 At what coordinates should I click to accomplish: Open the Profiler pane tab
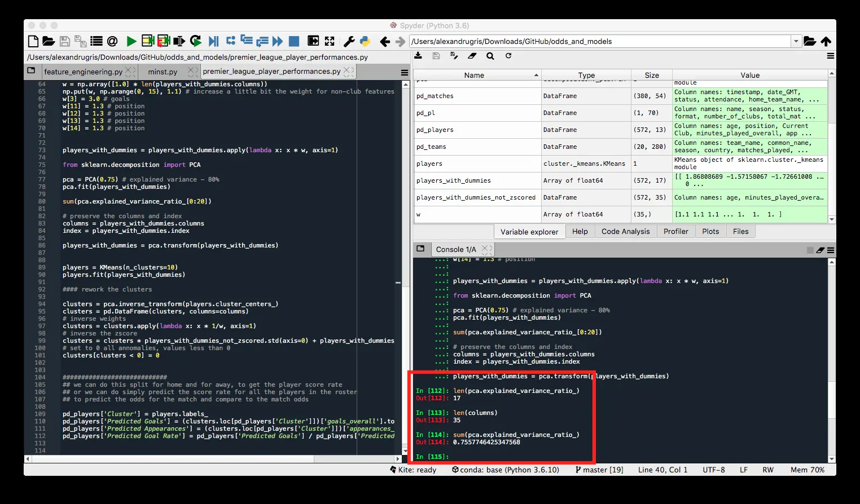click(676, 231)
